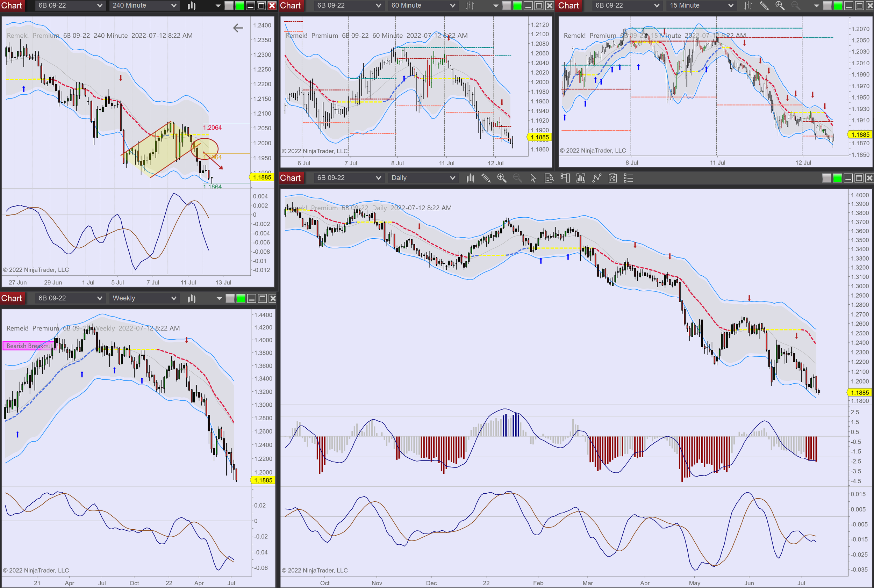Click the Chart tab in the Daily window
This screenshot has height=588, width=874.
pos(290,178)
